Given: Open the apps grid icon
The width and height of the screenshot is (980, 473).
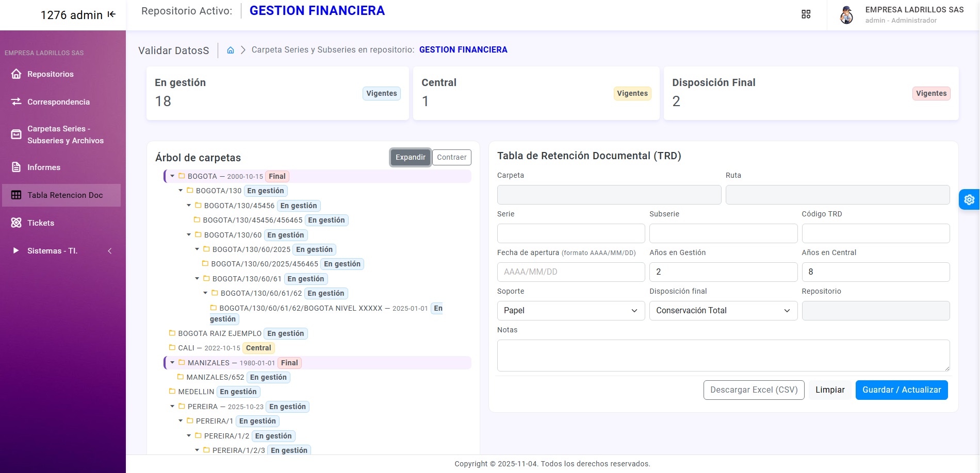Looking at the screenshot, I should (806, 14).
